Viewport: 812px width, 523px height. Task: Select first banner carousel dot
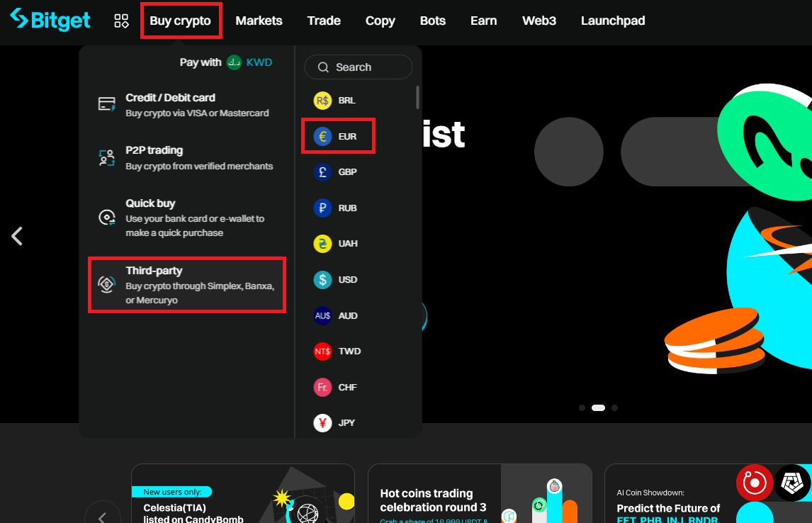coord(582,408)
